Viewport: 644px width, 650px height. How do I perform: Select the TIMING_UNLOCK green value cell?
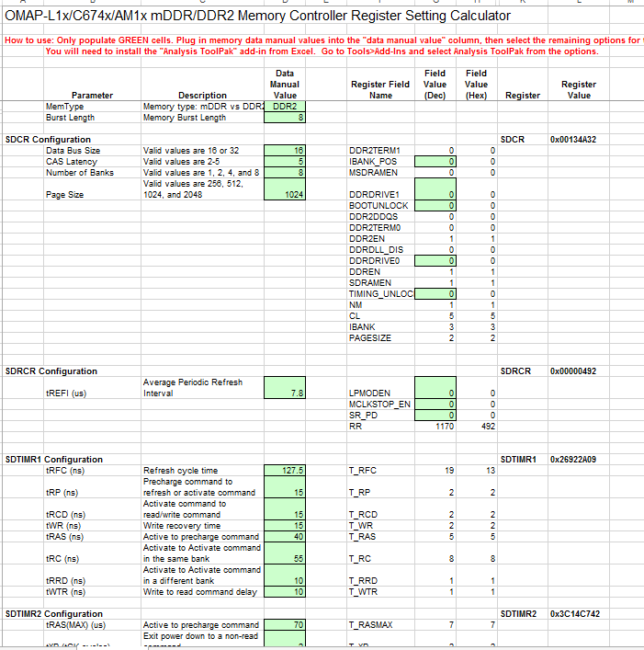tap(435, 294)
